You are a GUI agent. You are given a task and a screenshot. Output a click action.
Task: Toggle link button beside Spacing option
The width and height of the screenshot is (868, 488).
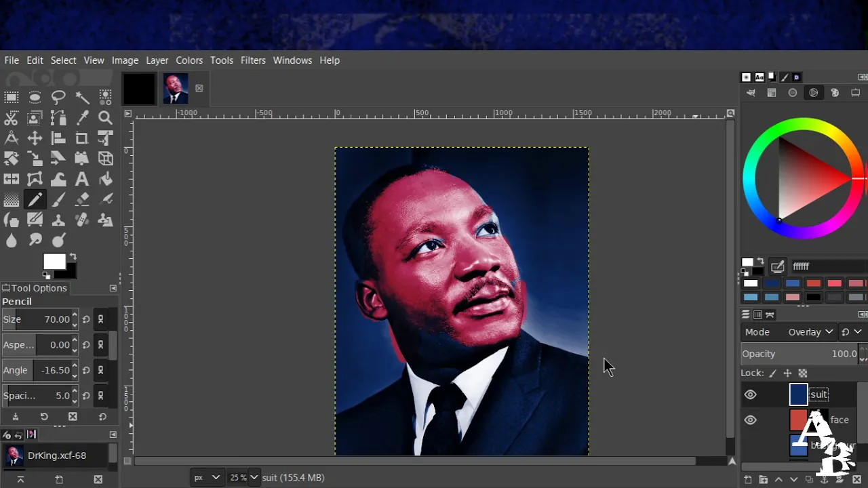click(100, 396)
